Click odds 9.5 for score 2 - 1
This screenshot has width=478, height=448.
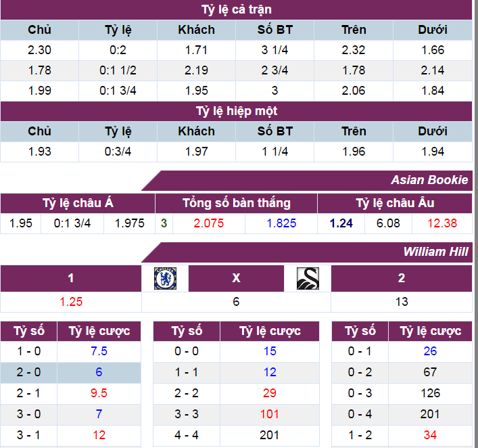tap(99, 393)
